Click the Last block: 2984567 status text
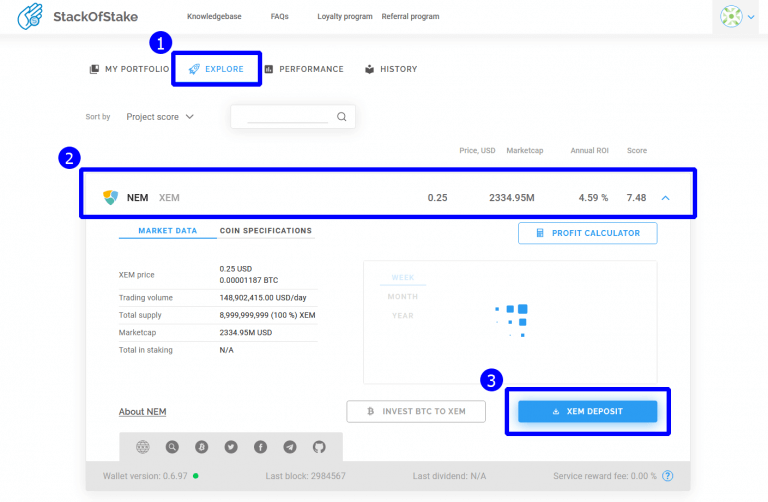This screenshot has height=502, width=768. tap(305, 476)
